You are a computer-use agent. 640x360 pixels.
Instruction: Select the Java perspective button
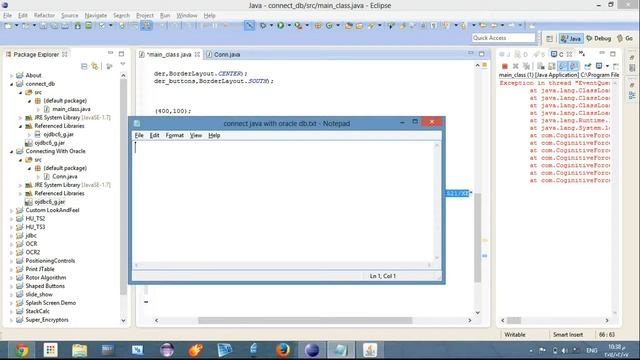(571, 38)
